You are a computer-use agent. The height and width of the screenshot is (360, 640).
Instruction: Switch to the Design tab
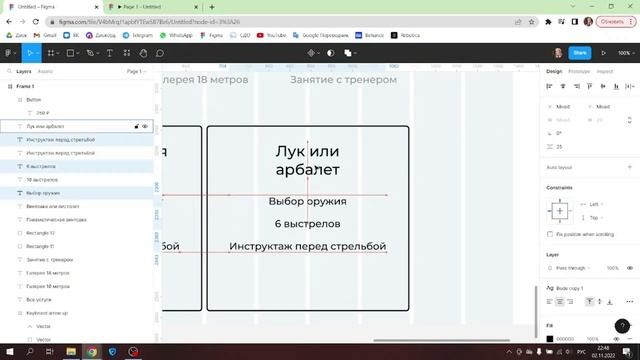[x=554, y=71]
